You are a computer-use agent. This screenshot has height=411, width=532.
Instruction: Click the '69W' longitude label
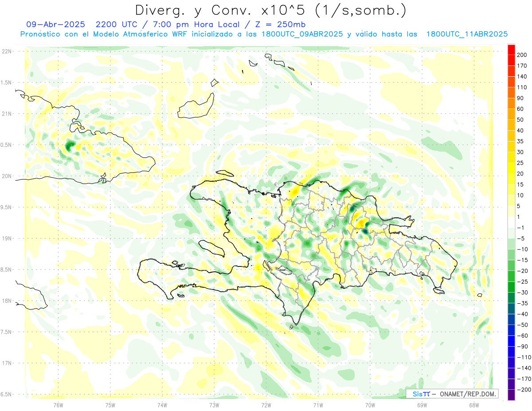click(x=422, y=405)
